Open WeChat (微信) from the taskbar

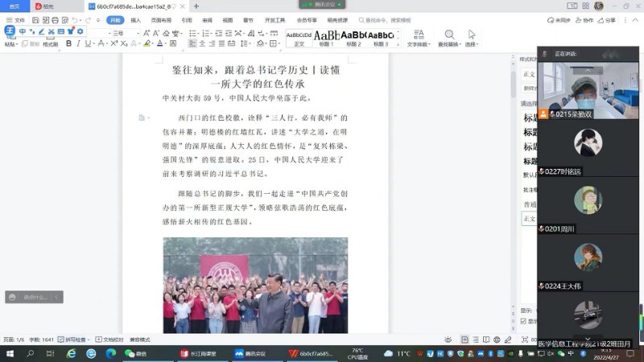(x=136, y=353)
